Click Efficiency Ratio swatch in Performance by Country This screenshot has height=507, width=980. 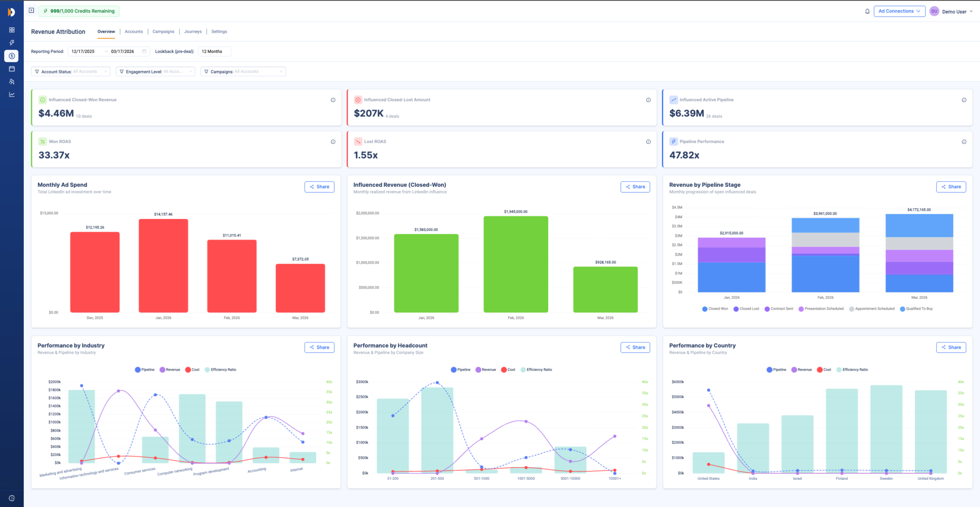click(x=839, y=370)
